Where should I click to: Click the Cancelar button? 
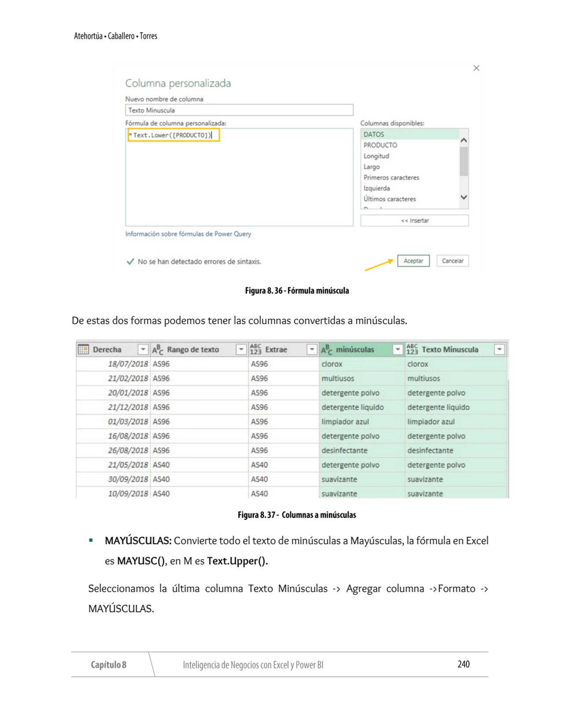pos(452,261)
